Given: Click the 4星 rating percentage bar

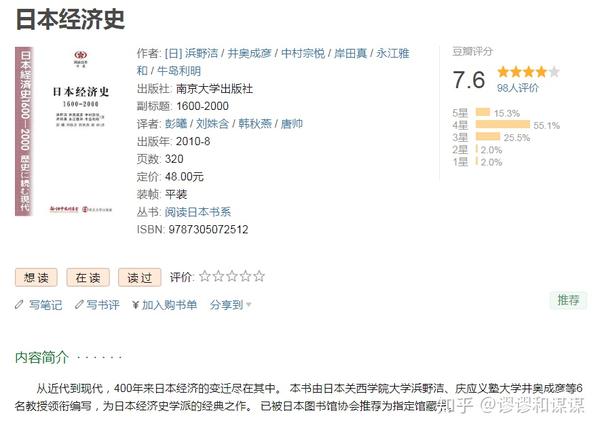Looking at the screenshot, I should coord(501,125).
